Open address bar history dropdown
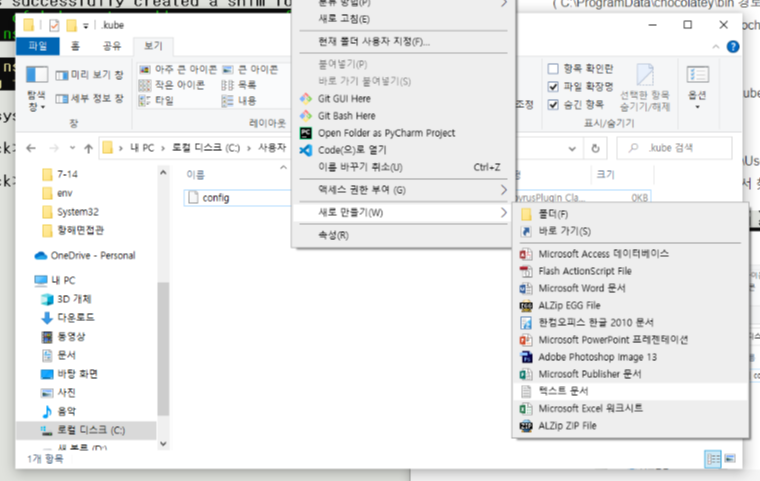Screen dimensions: 760x481 click(572, 148)
